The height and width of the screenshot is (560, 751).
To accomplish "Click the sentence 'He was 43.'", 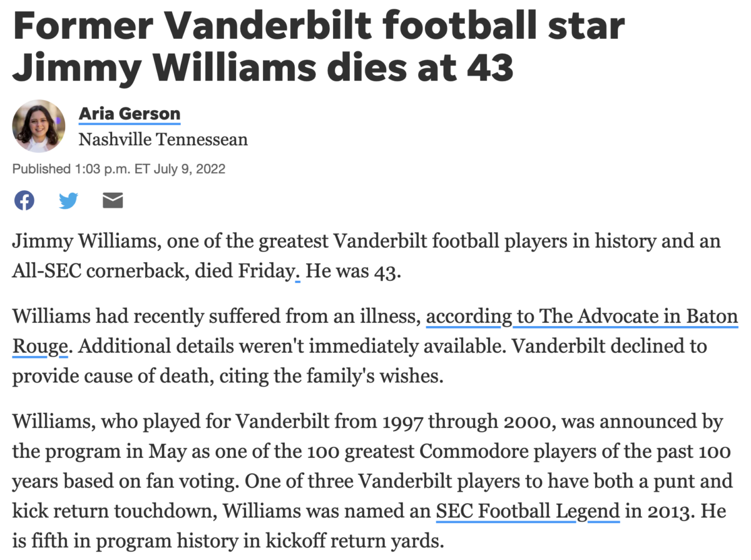I will pos(352,274).
